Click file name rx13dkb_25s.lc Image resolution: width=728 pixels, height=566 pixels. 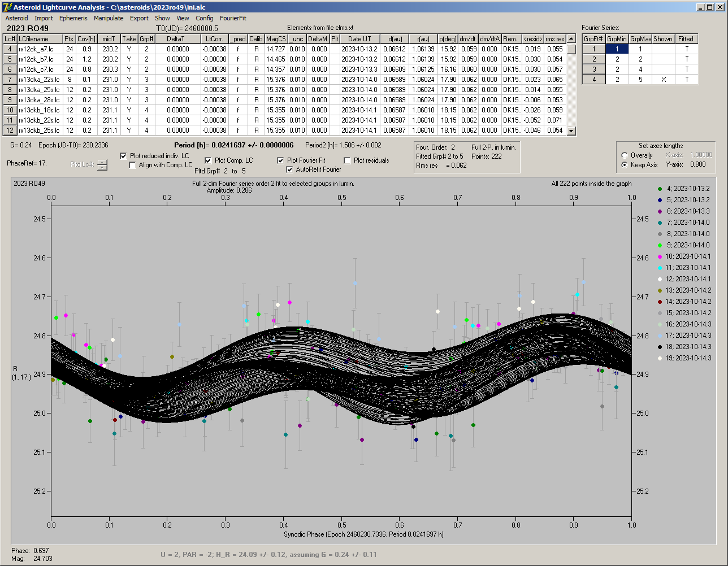point(40,130)
